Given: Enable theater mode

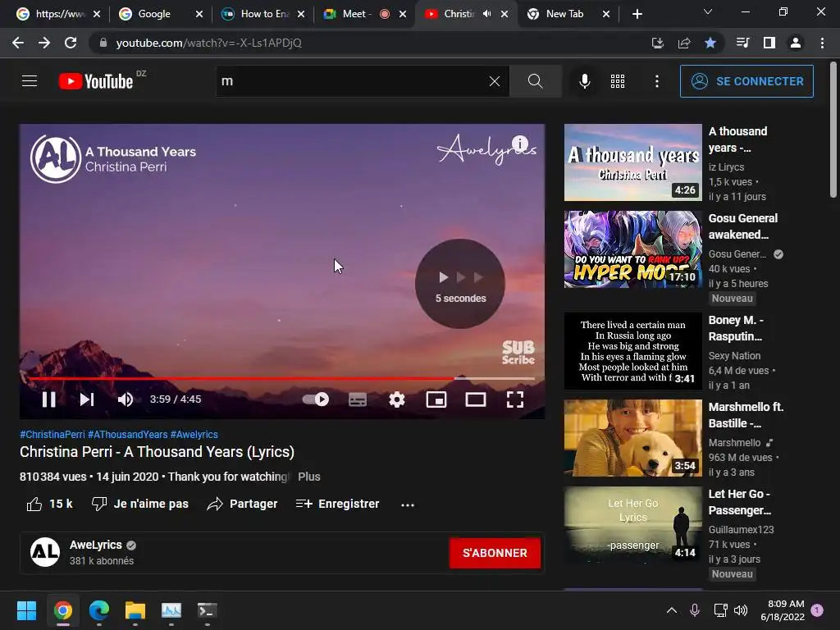Looking at the screenshot, I should coord(475,399).
